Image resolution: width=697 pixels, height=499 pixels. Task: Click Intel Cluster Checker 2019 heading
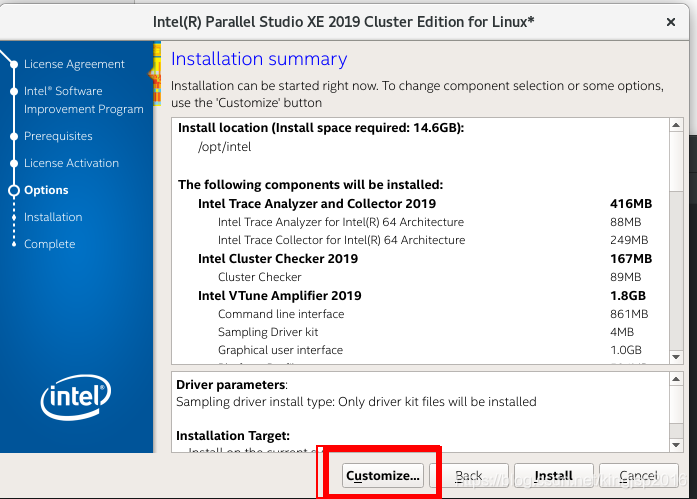[x=278, y=259]
